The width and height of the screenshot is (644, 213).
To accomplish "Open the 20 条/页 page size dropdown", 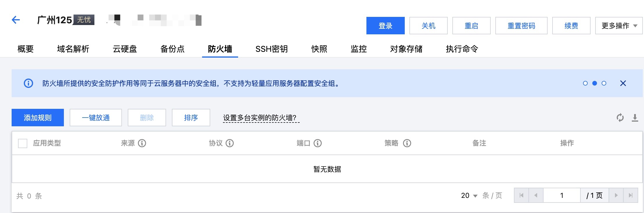I will point(469,196).
